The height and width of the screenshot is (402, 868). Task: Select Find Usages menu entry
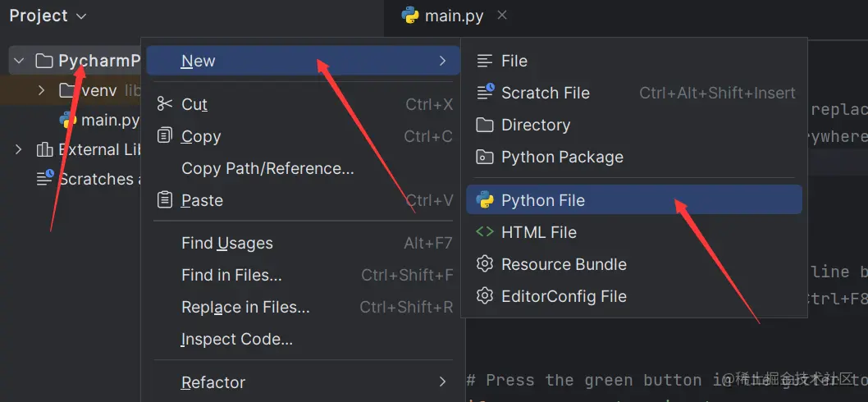[x=303, y=243]
